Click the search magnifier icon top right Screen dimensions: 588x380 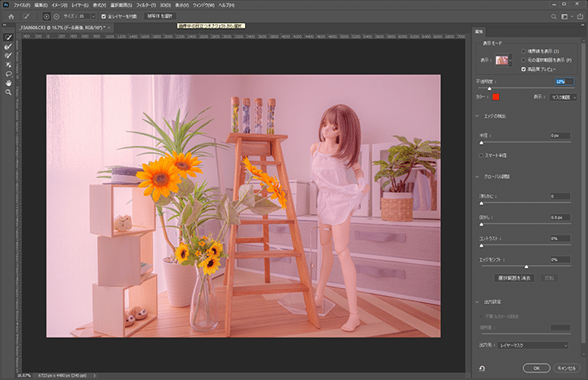pyautogui.click(x=554, y=16)
